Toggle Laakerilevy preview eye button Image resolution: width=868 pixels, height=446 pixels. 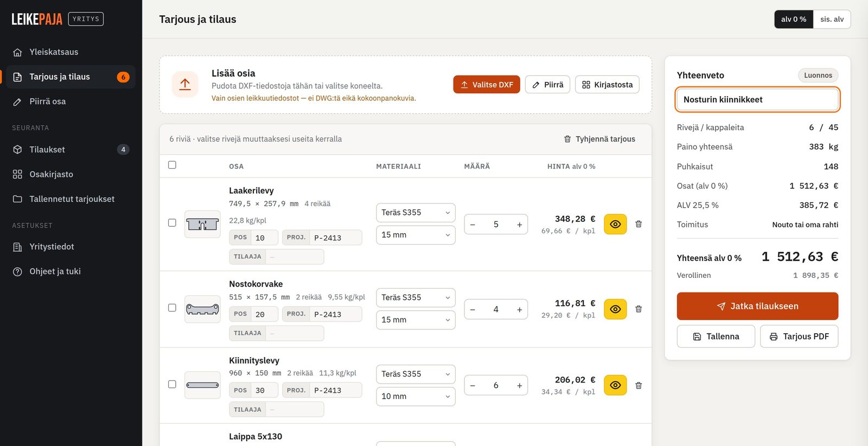click(x=615, y=224)
